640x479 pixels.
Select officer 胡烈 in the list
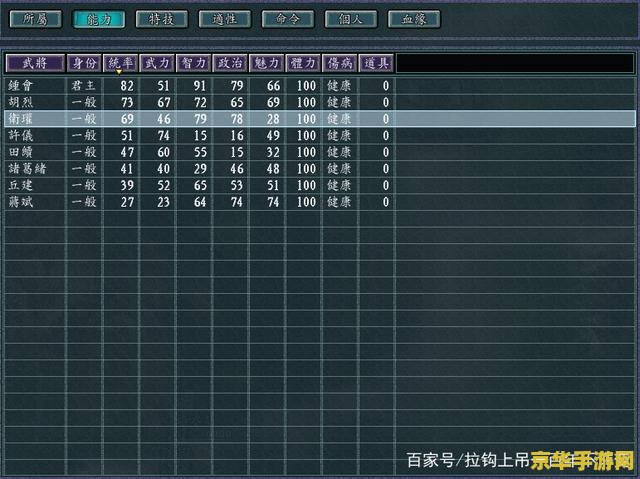coord(20,102)
